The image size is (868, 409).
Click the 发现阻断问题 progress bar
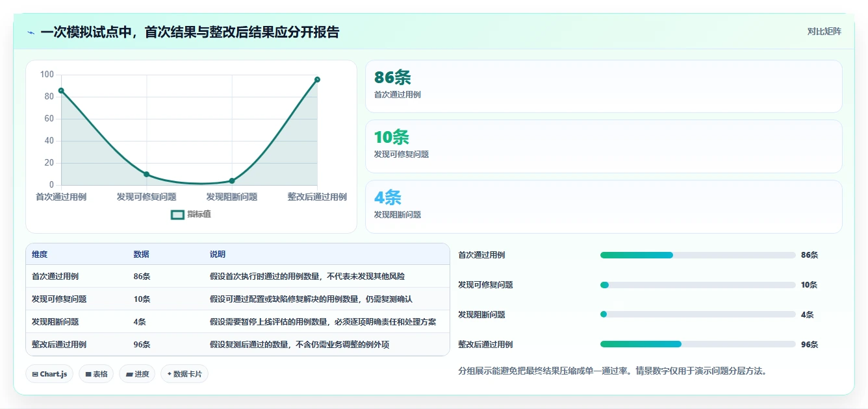(698, 314)
